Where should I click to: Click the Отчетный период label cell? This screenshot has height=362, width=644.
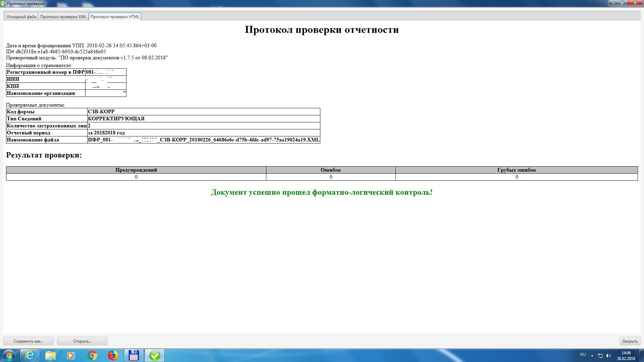click(47, 133)
